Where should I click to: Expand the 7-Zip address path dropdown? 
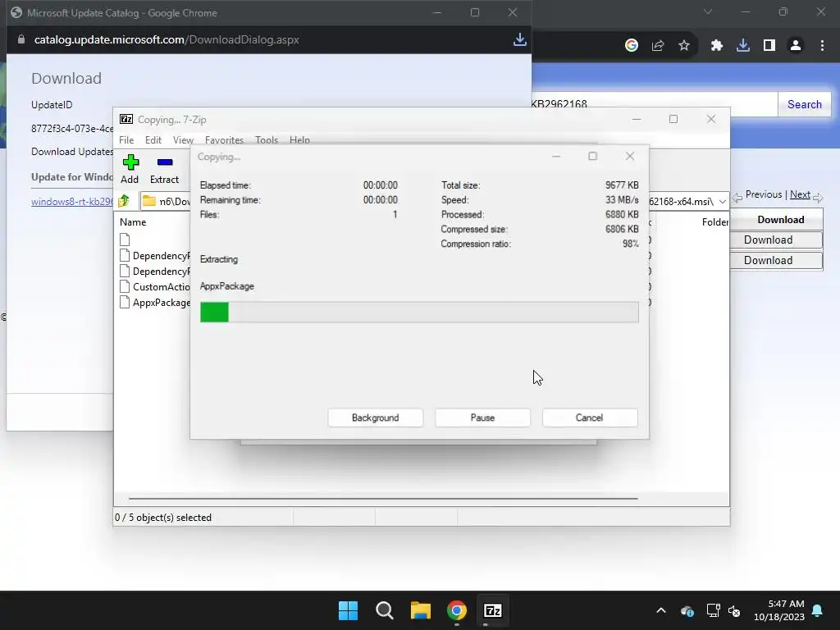tap(722, 202)
